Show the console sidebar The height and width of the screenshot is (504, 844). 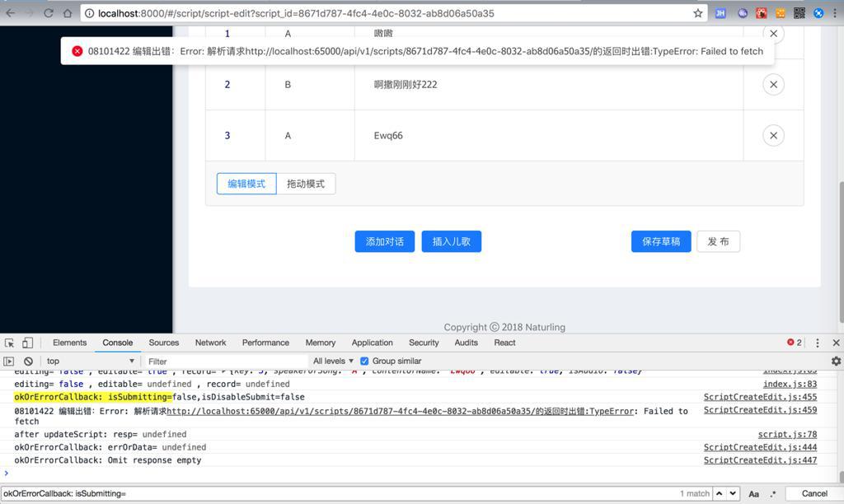coord(8,362)
